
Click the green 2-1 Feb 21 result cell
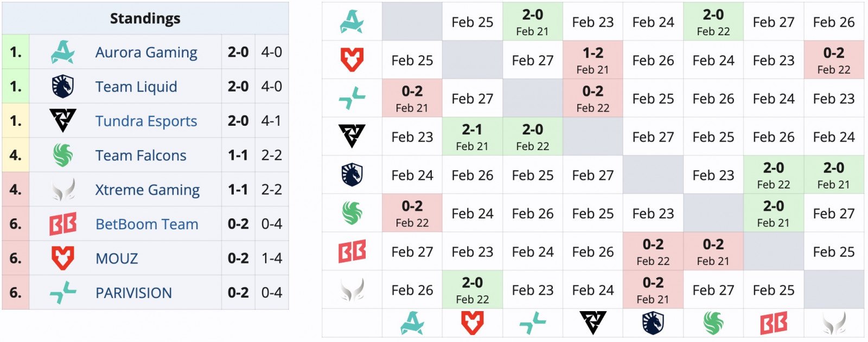(x=472, y=137)
